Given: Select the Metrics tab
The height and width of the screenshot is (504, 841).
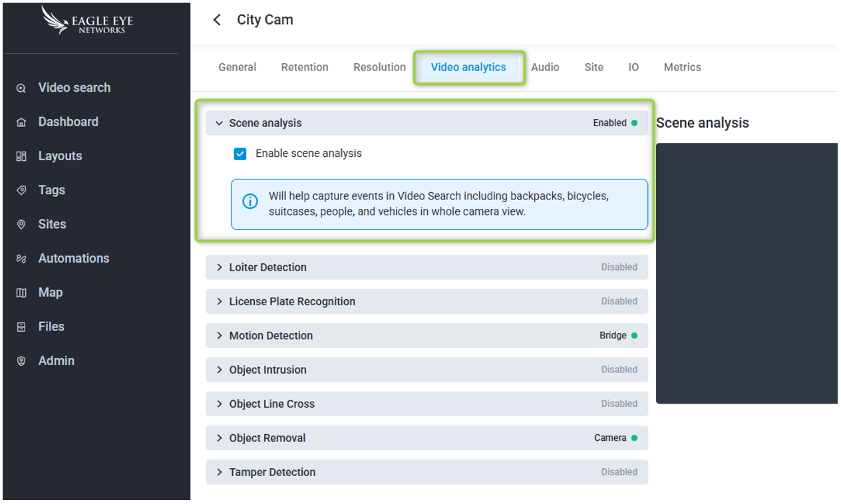Looking at the screenshot, I should pos(682,67).
